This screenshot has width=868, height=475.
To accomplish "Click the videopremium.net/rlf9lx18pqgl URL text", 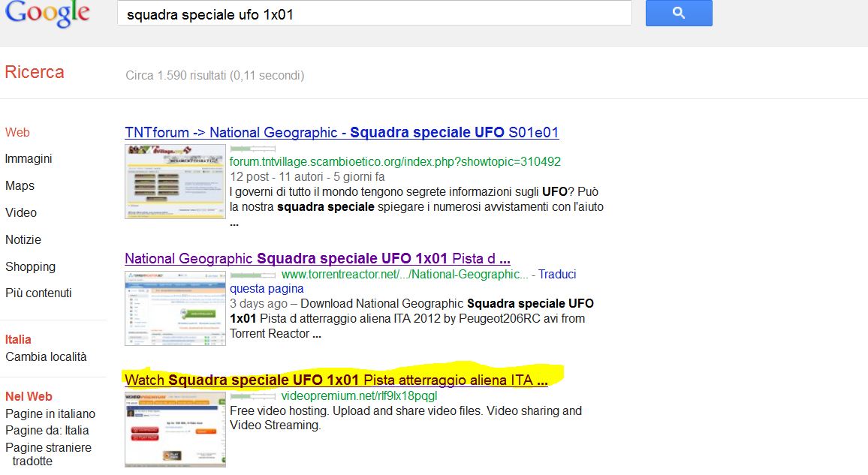I will coord(359,396).
